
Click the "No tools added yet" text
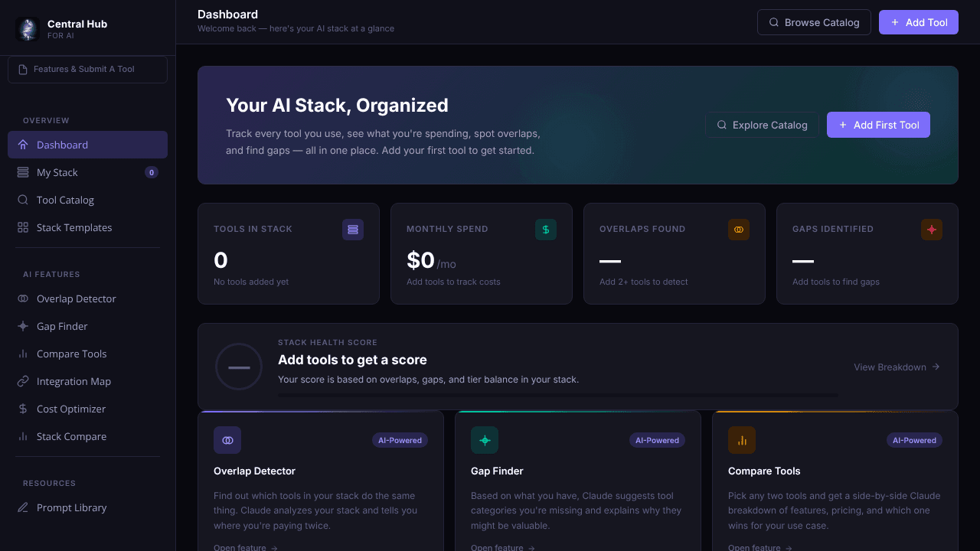point(251,282)
